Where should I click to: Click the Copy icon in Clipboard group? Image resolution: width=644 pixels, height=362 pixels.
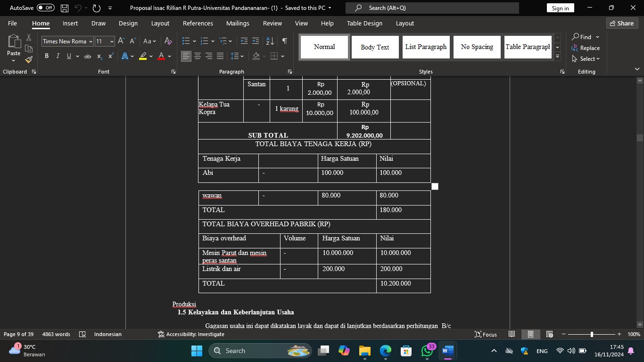(29, 49)
